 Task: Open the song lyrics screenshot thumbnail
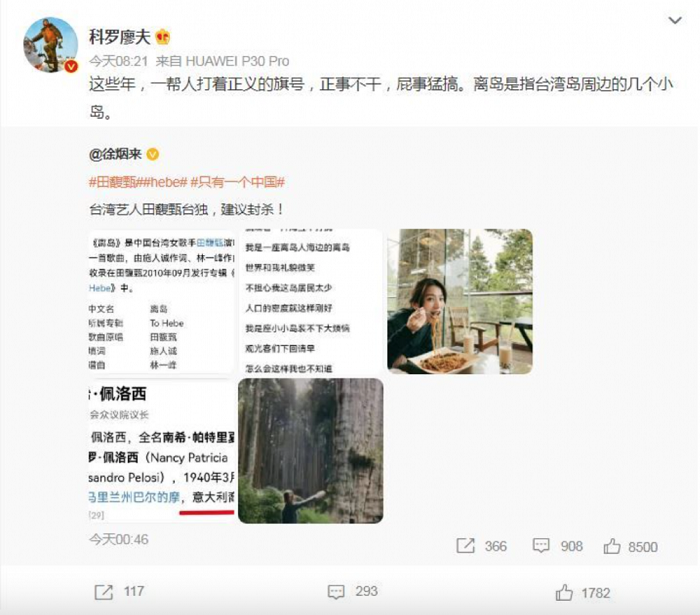tap(311, 301)
